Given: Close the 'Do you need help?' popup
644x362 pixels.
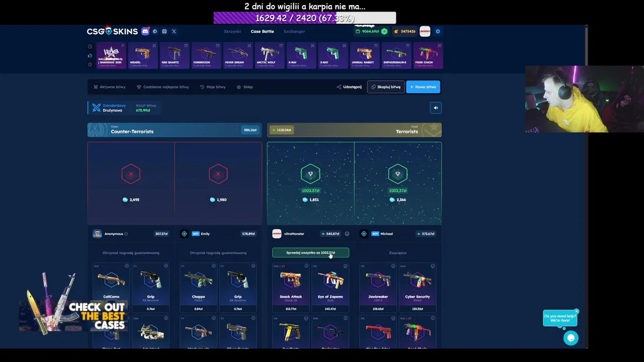Looking at the screenshot, I should (577, 311).
